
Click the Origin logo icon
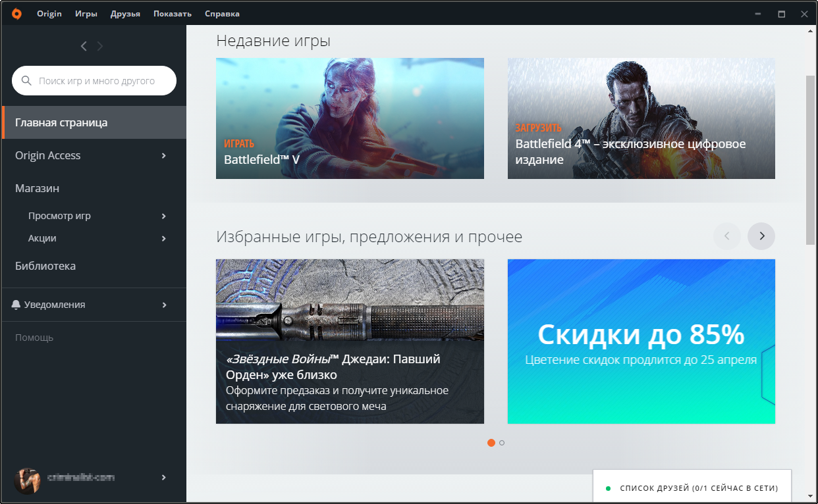pyautogui.click(x=16, y=13)
